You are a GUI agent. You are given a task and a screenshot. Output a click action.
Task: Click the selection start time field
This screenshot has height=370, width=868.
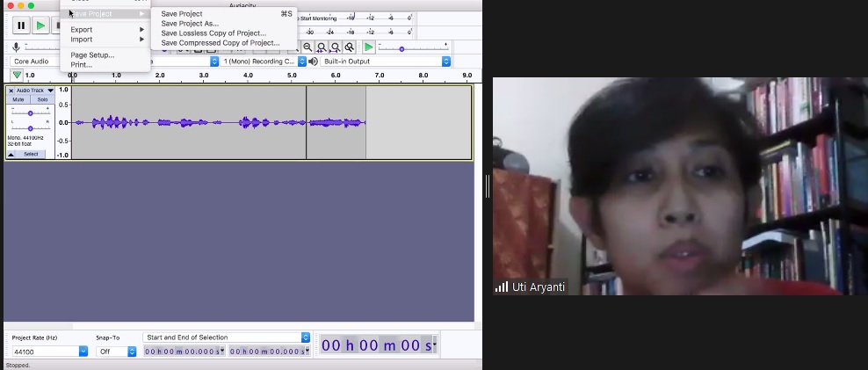pyautogui.click(x=182, y=352)
